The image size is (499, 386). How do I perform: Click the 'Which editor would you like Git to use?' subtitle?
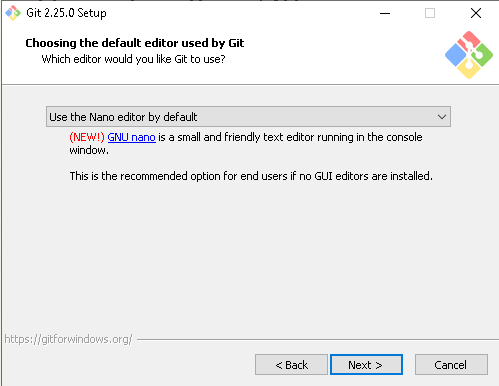133,59
